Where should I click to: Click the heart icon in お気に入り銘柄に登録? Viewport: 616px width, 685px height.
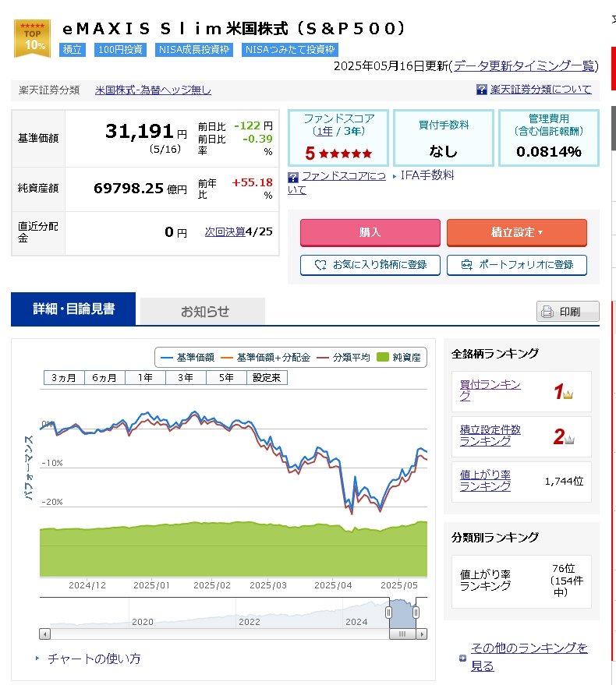(x=320, y=265)
